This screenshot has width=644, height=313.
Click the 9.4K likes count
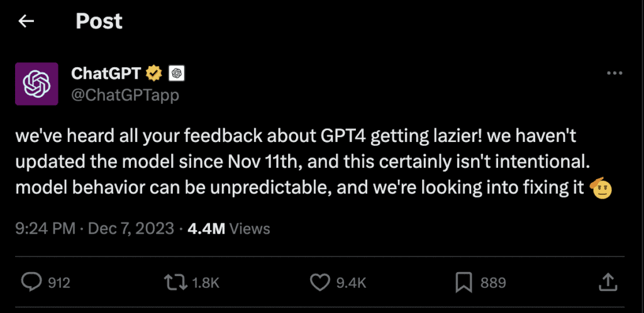(x=352, y=283)
